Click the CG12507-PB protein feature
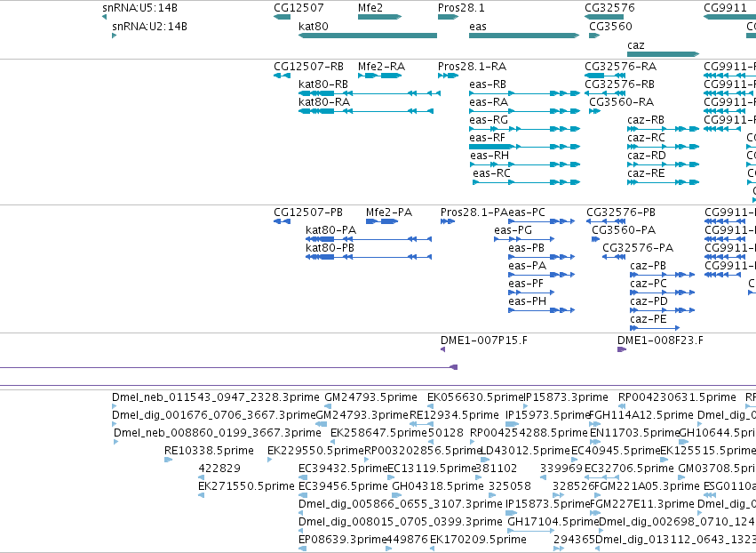 click(282, 221)
